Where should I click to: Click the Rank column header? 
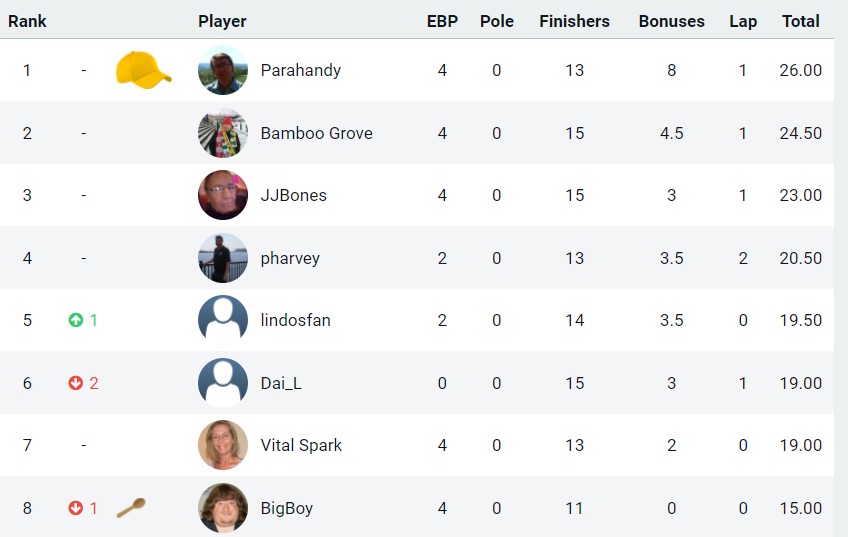(27, 21)
